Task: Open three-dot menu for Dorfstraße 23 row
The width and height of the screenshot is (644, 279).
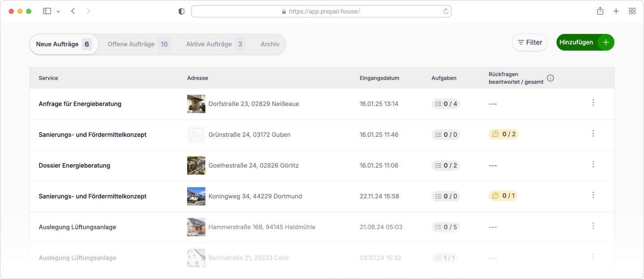Action: [x=593, y=103]
